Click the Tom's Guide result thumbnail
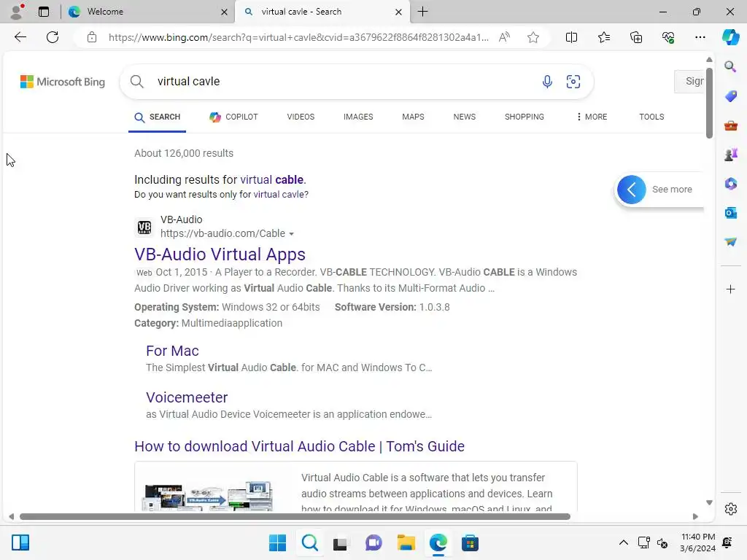Image resolution: width=747 pixels, height=560 pixels. [207, 496]
